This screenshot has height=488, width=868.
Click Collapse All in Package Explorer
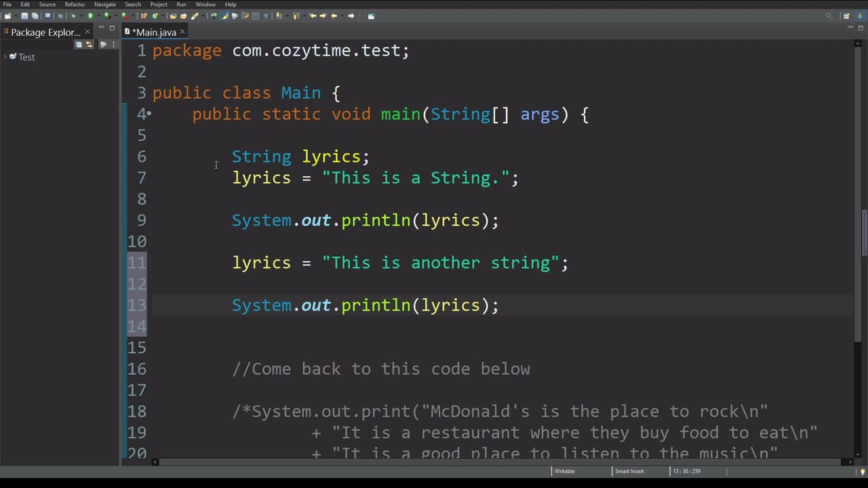click(79, 45)
